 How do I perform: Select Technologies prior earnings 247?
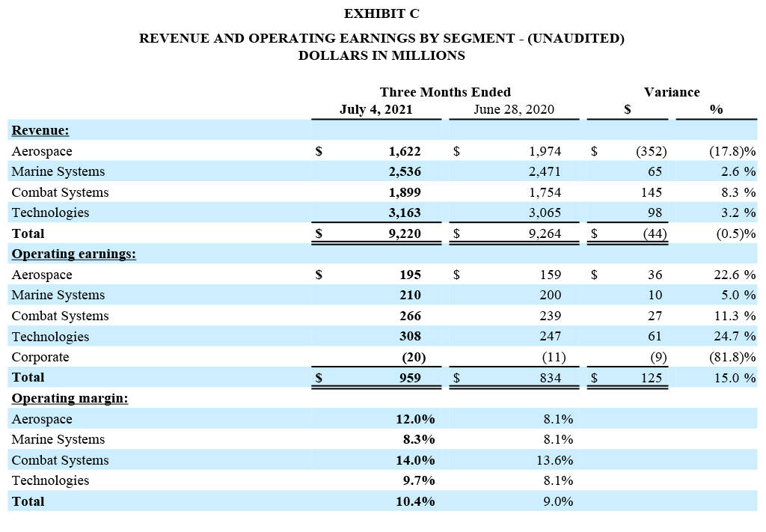pyautogui.click(x=551, y=337)
